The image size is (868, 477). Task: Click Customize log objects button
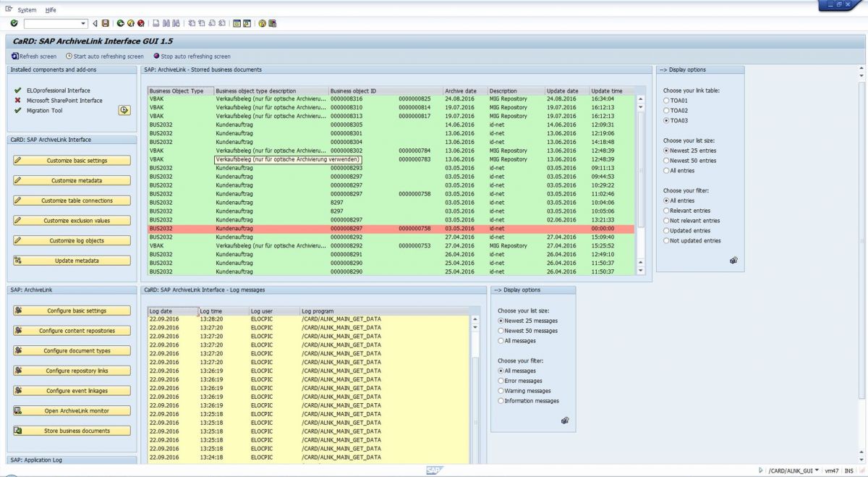point(72,241)
